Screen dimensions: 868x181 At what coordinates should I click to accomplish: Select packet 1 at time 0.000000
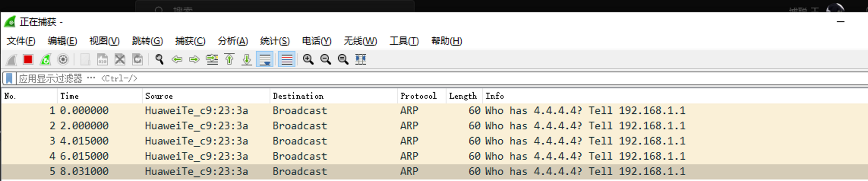pyautogui.click(x=435, y=111)
